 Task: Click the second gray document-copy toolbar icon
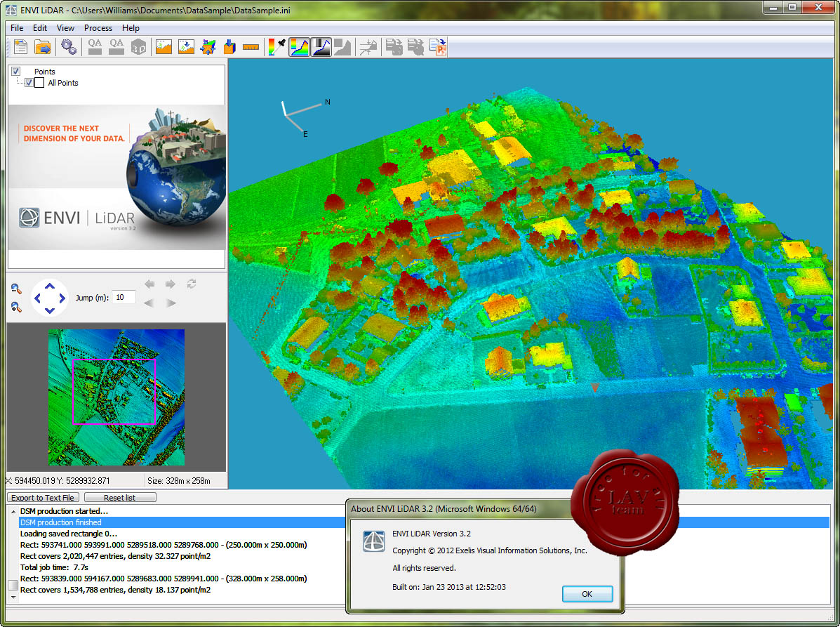coord(415,47)
